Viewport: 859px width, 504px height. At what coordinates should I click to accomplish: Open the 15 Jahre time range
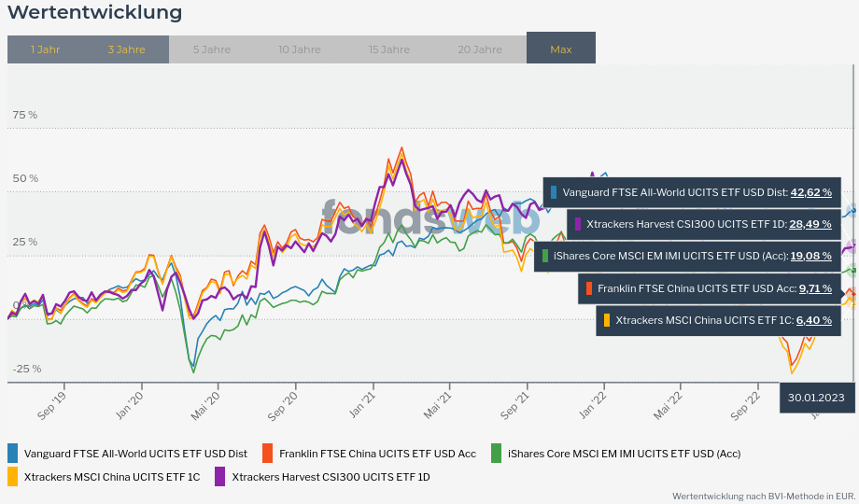388,49
